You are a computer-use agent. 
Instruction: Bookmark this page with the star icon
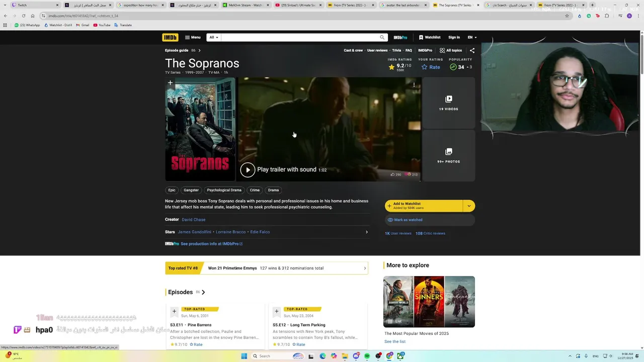[x=567, y=16]
